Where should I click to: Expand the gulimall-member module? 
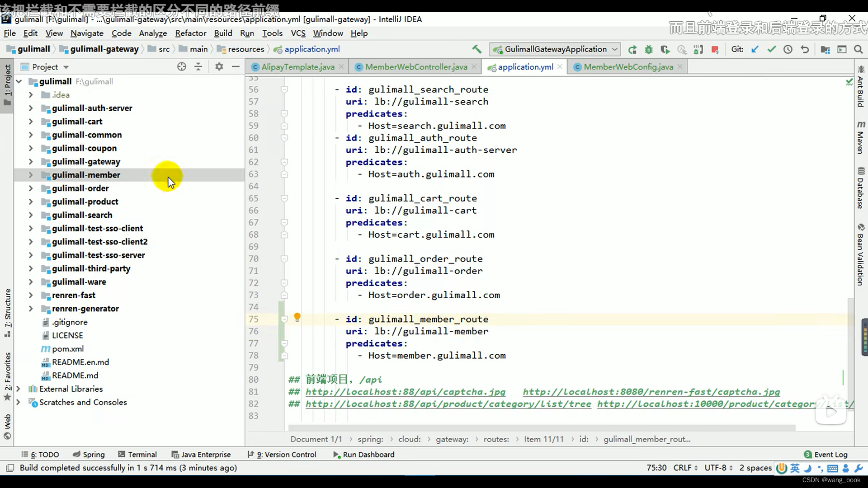[x=31, y=175]
